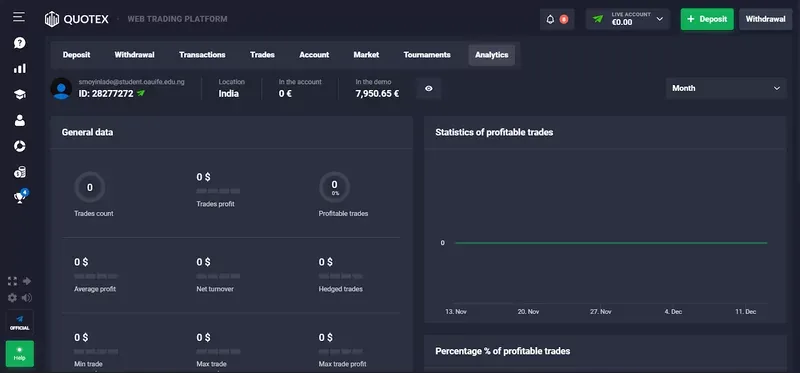Select the Analytics tab

point(491,55)
